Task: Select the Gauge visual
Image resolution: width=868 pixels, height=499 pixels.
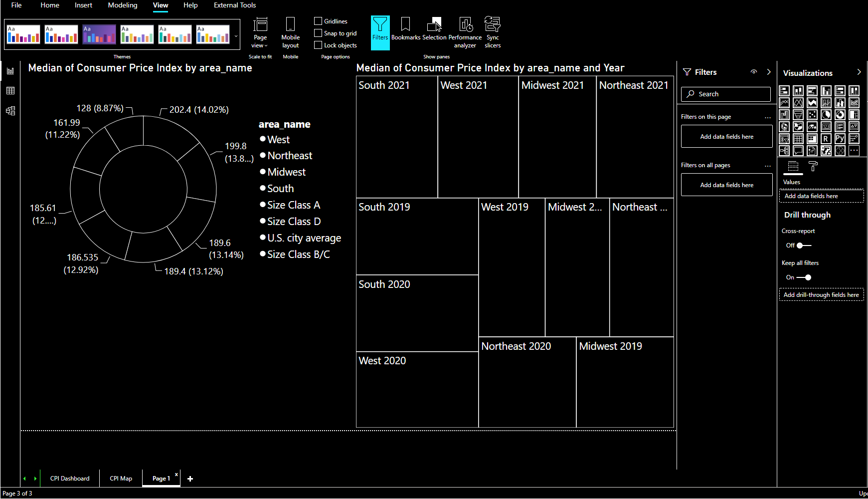Action: [812, 127]
